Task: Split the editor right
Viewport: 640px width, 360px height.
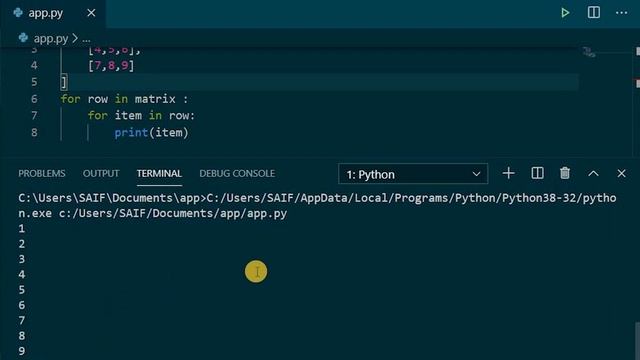Action: (x=593, y=13)
